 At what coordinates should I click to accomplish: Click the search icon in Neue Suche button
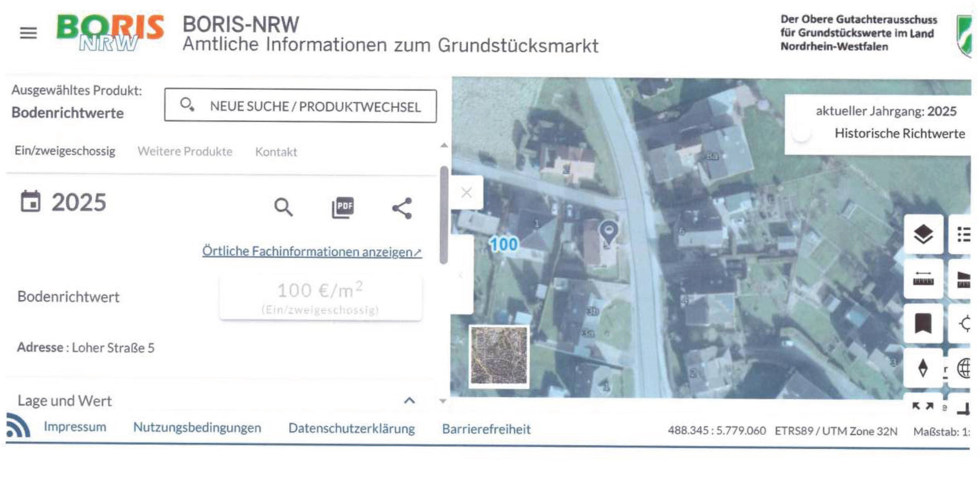tap(187, 105)
